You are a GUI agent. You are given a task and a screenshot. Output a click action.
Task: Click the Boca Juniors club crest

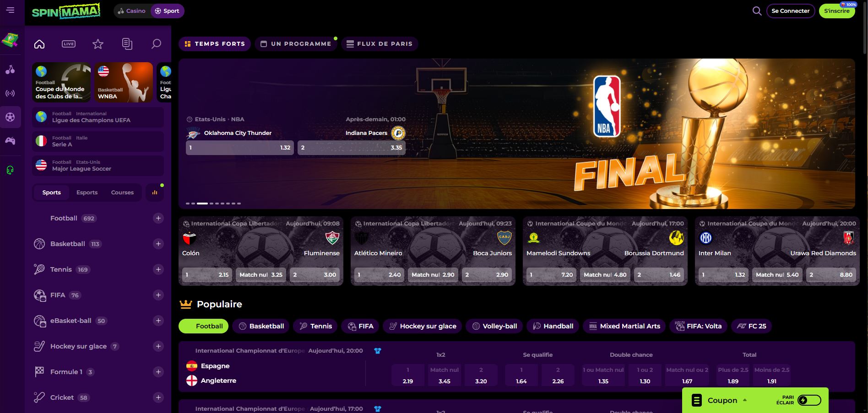pyautogui.click(x=504, y=238)
